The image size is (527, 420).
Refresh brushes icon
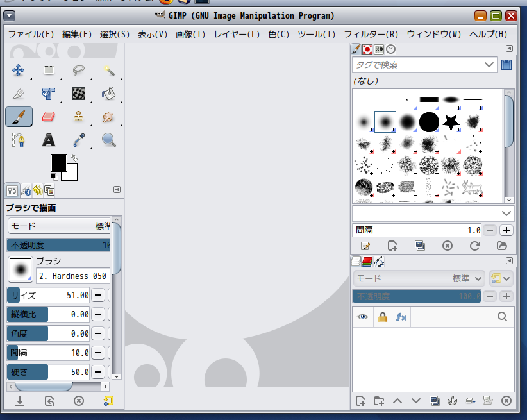point(474,246)
